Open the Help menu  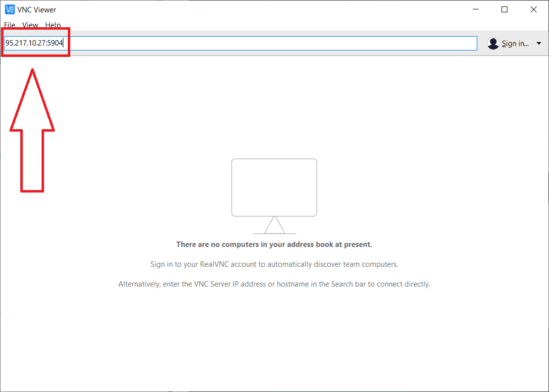pos(53,25)
